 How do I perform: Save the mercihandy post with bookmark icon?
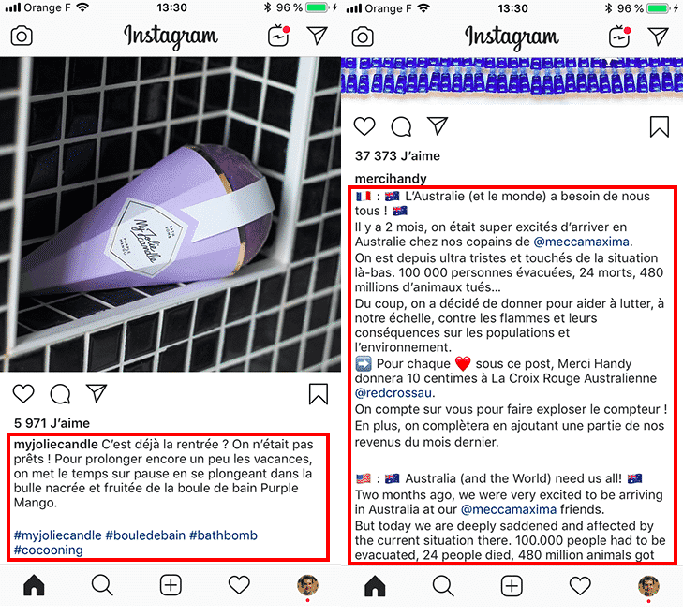pos(660,126)
